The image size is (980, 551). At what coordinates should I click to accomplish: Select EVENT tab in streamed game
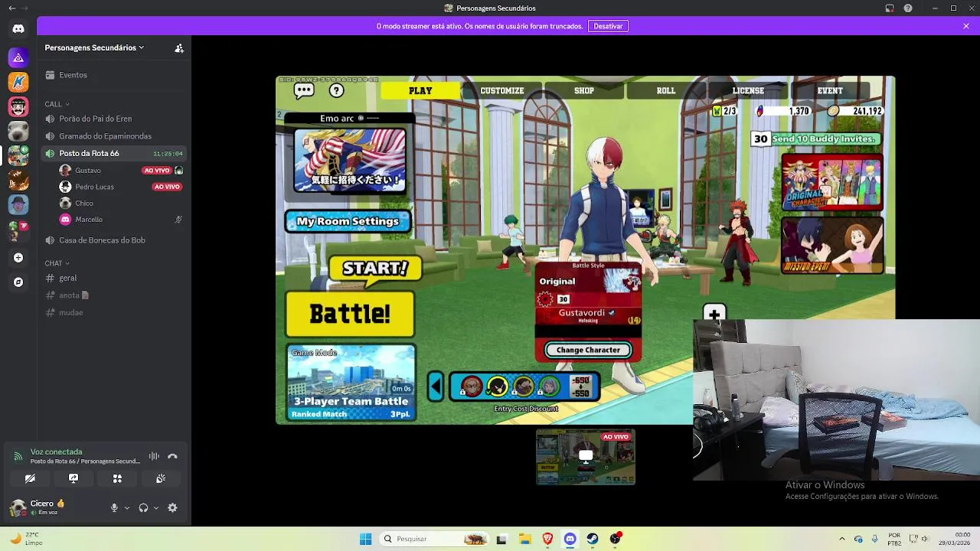pyautogui.click(x=830, y=90)
